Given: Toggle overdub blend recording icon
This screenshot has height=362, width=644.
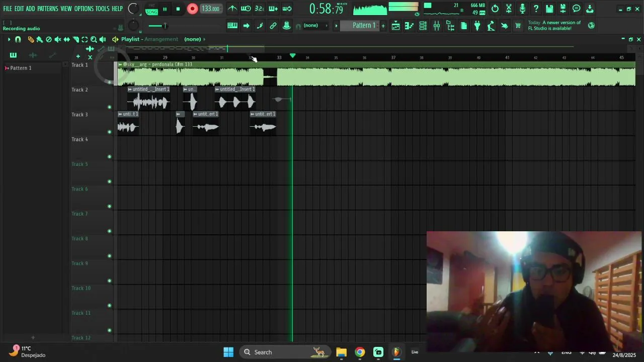Looking at the screenshot, I should 273,9.
